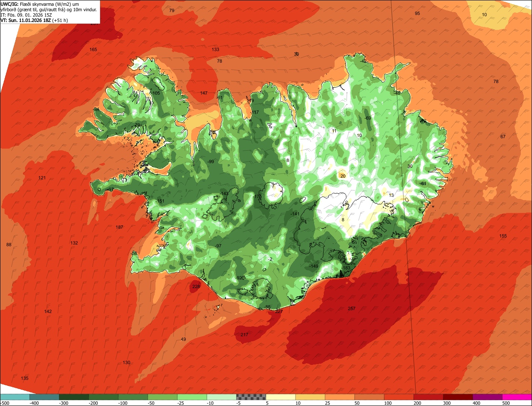Click the 228 value off the southwest coast
The height and width of the screenshot is (406, 532).
(x=196, y=286)
